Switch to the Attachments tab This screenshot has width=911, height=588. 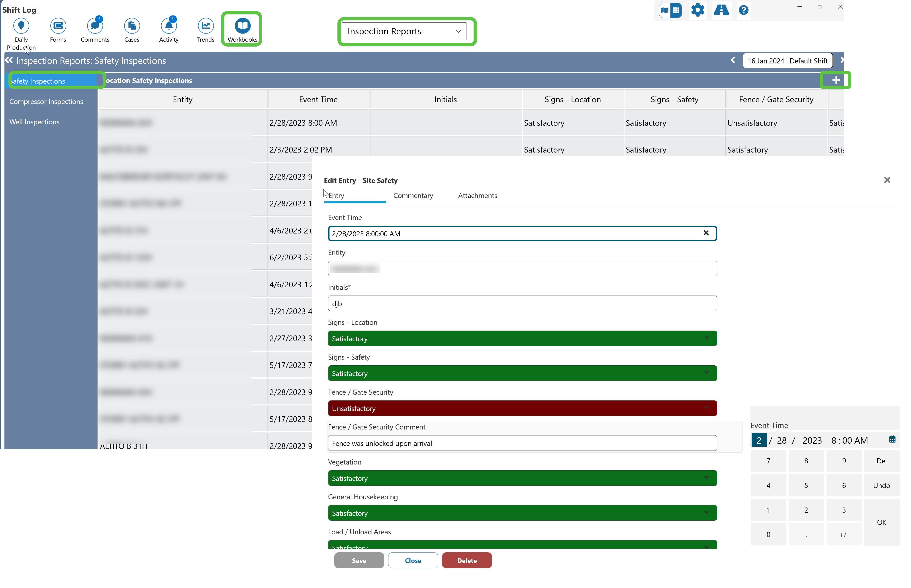477,196
